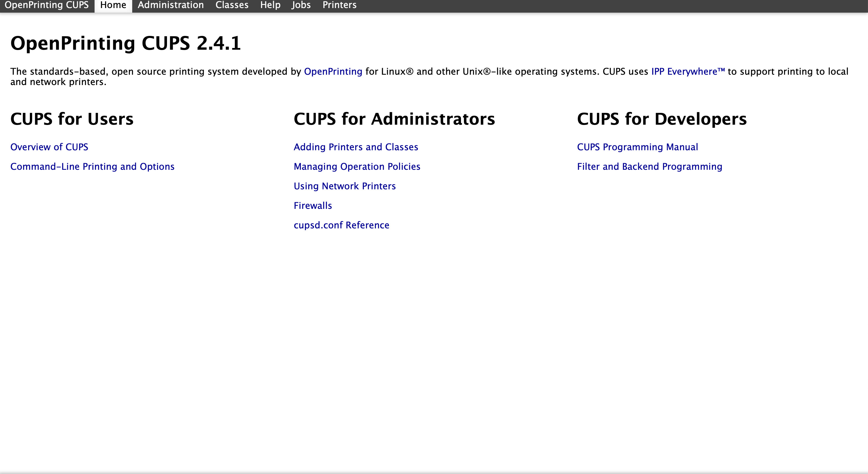Screen dimensions: 868x474
Task: Open Overview of CUPS link
Action: tap(49, 147)
